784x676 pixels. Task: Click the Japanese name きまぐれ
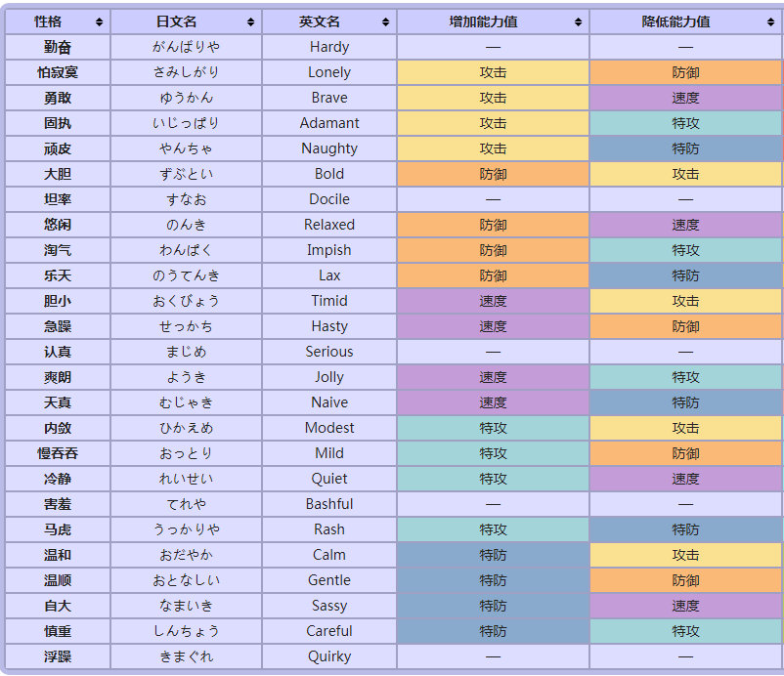[x=186, y=656]
